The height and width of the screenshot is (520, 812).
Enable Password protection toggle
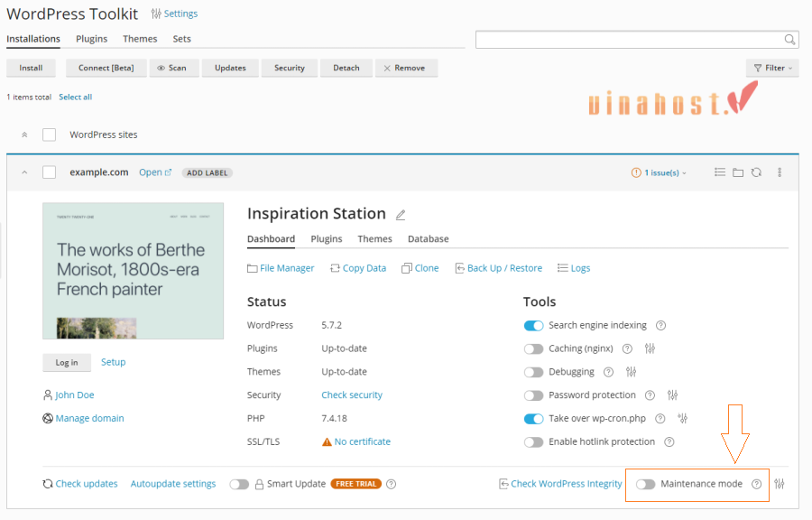coord(533,395)
